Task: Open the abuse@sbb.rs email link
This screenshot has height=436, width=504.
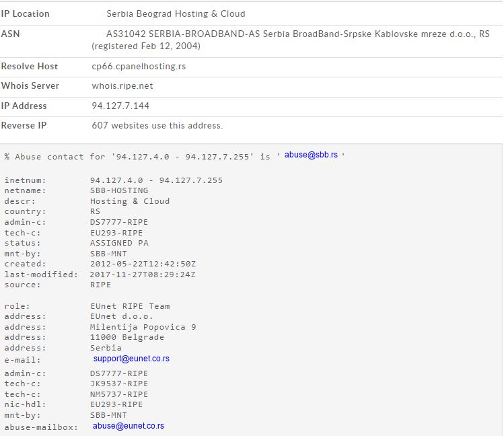Action: (x=311, y=155)
